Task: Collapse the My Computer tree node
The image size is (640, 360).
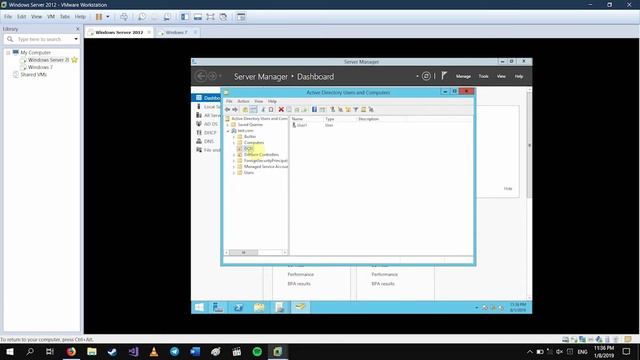Action: (x=8, y=53)
